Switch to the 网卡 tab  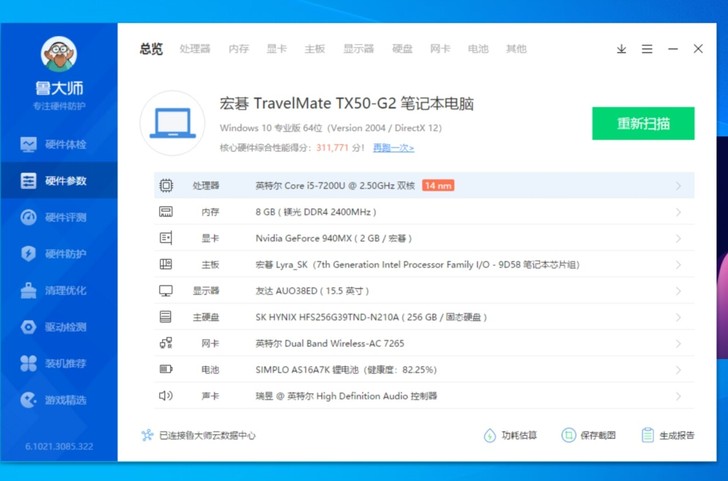coord(440,49)
